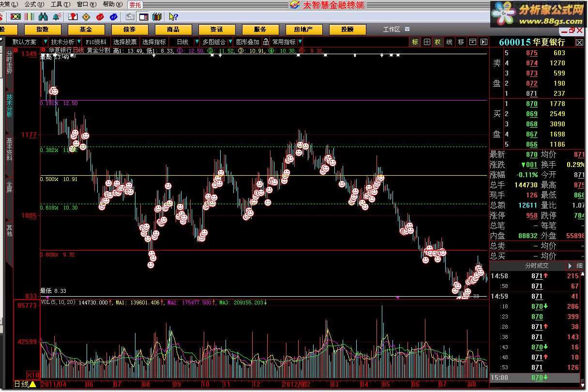588x392 pixels.
Task: Click the alarm bell alert icon
Action: [x=56, y=17]
